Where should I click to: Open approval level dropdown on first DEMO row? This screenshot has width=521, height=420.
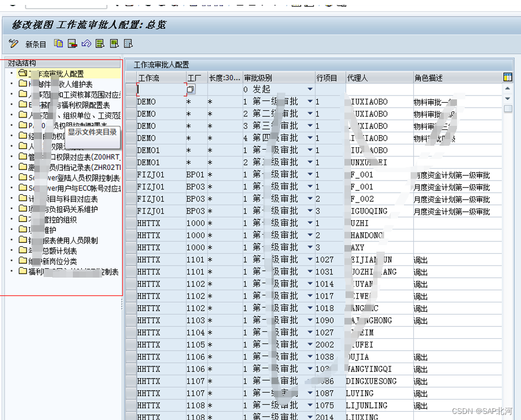[x=310, y=101]
